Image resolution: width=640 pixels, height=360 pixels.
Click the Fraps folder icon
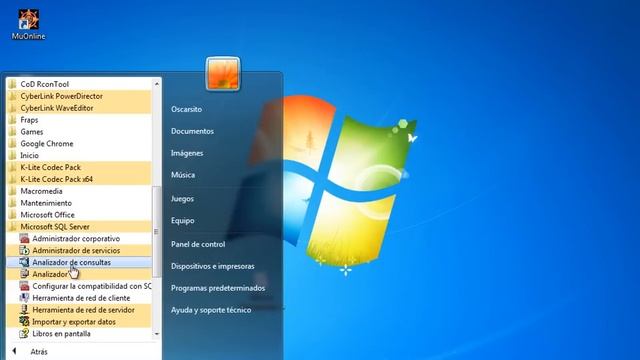point(12,120)
